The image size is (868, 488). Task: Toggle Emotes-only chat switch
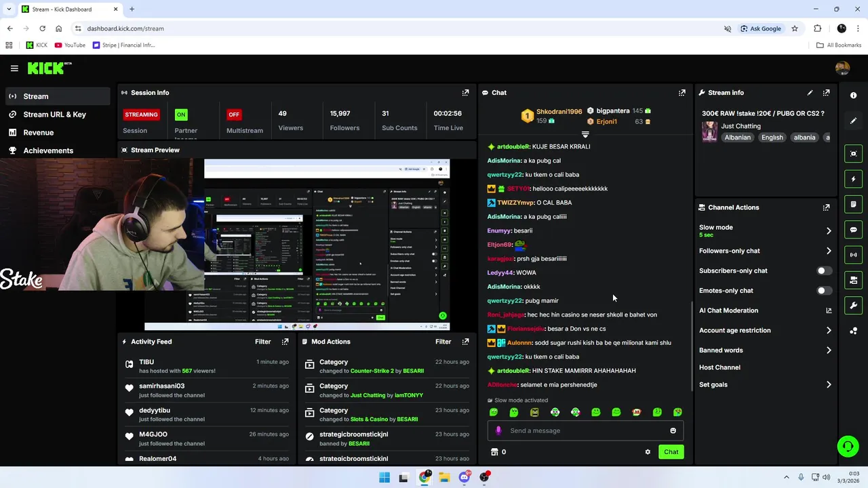click(824, 291)
